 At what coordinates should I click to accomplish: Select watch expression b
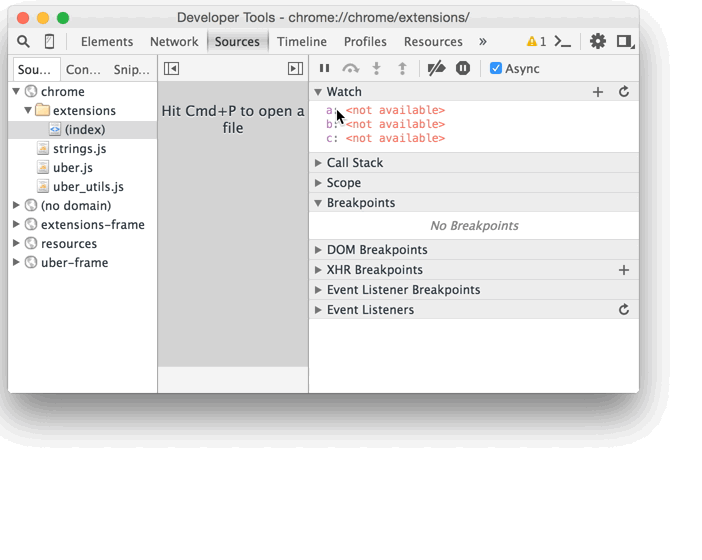click(385, 124)
